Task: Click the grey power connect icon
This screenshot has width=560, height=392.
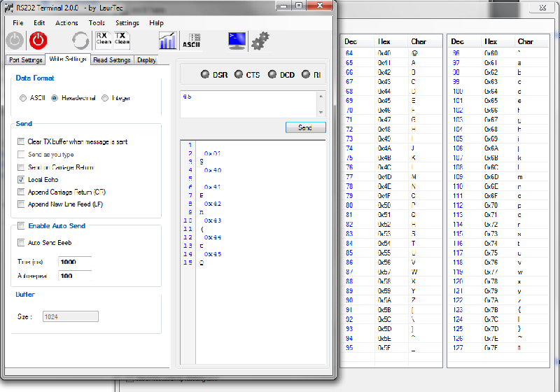Action: (15, 41)
